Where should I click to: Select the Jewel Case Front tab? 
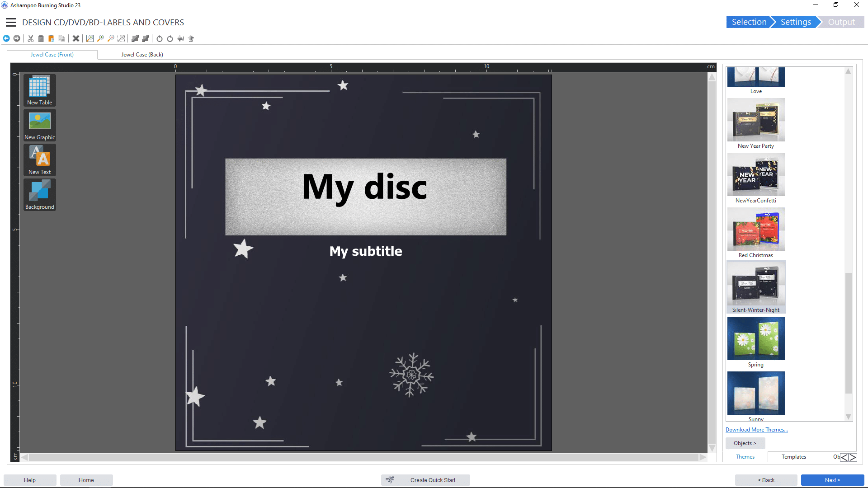pyautogui.click(x=52, y=54)
